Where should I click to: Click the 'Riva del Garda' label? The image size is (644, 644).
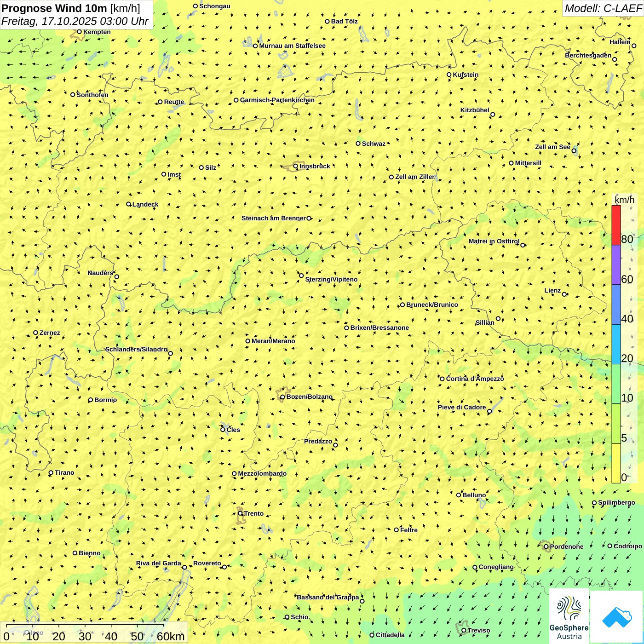click(x=158, y=563)
